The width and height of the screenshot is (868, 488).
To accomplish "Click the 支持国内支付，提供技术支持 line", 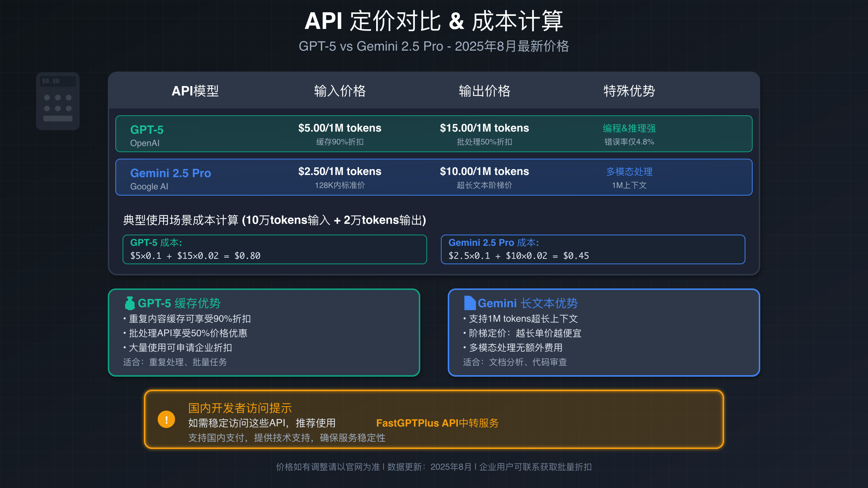I will 287,438.
